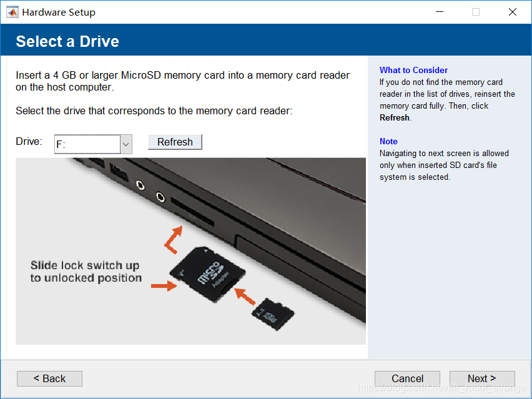Click the disabled maximize window button

476,12
